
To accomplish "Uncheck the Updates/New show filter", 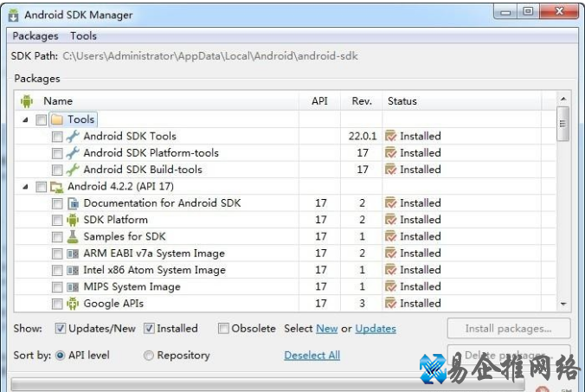I will (x=61, y=329).
